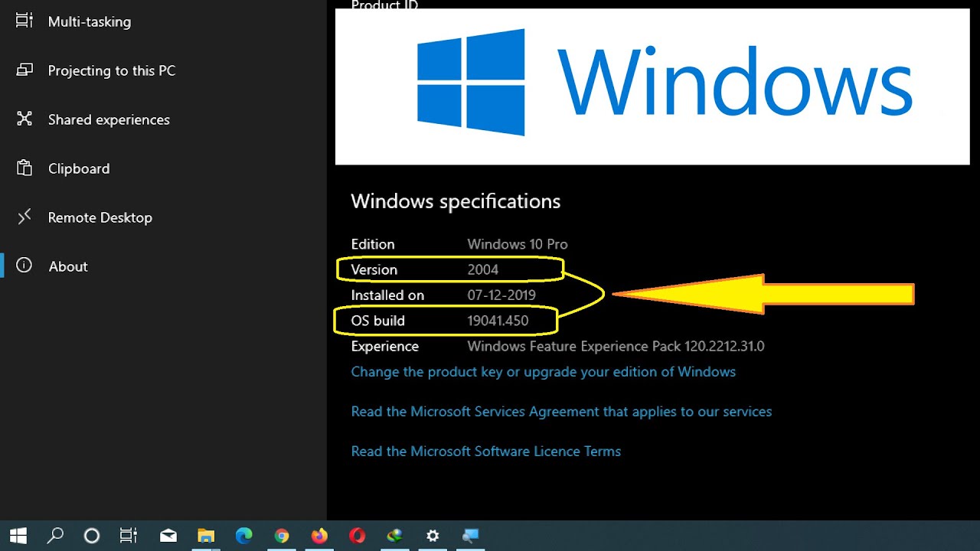Click the Windows 10 Pro edition value
980x551 pixels.
(518, 244)
